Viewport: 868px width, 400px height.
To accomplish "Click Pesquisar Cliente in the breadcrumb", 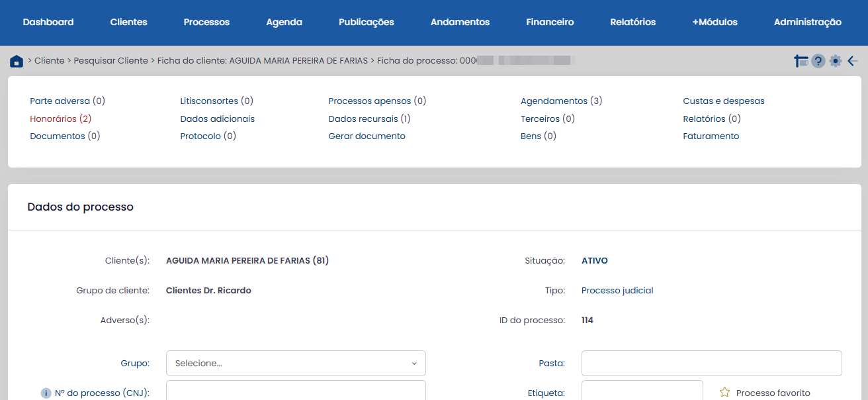I will (x=110, y=61).
